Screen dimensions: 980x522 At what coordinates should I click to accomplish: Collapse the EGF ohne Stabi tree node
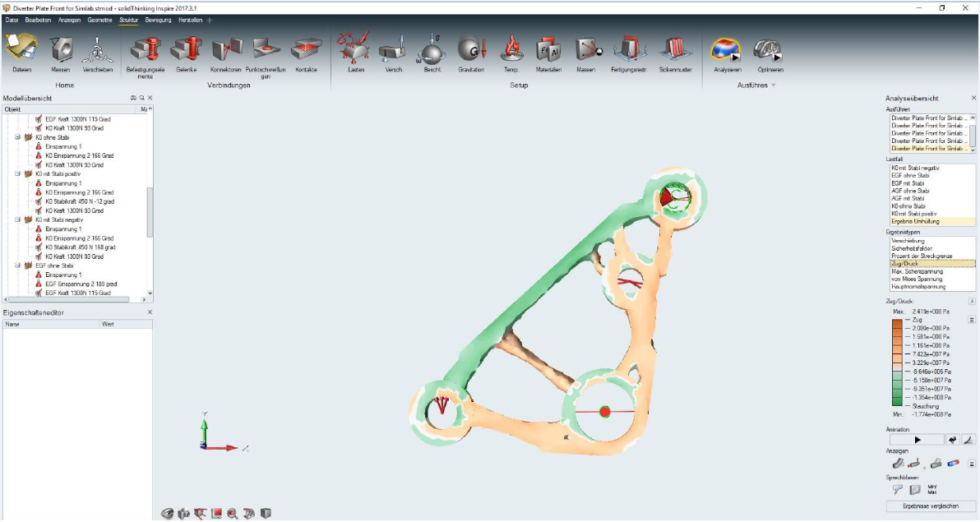point(16,265)
